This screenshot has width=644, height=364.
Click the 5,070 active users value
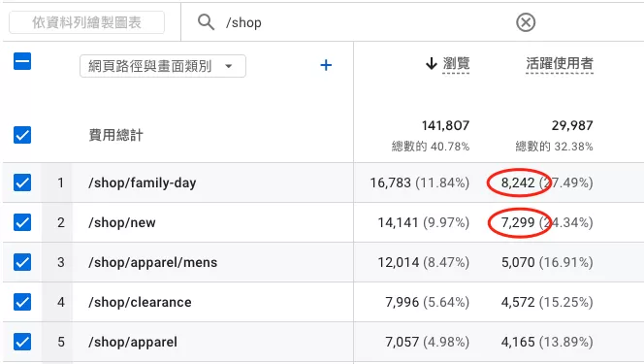pyautogui.click(x=518, y=262)
